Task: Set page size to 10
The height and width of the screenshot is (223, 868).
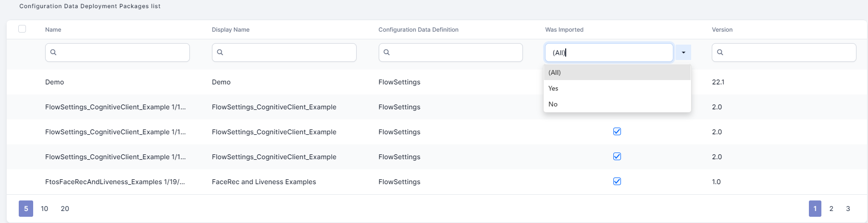Action: (45, 209)
